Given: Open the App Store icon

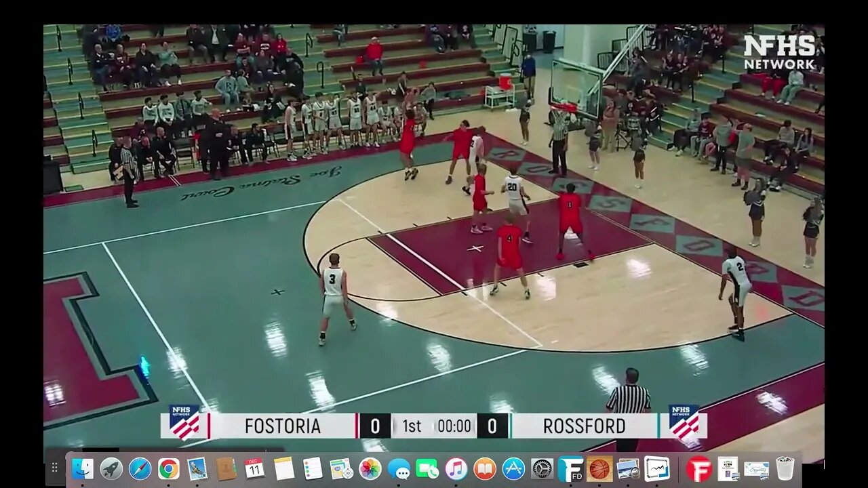Looking at the screenshot, I should [x=513, y=468].
